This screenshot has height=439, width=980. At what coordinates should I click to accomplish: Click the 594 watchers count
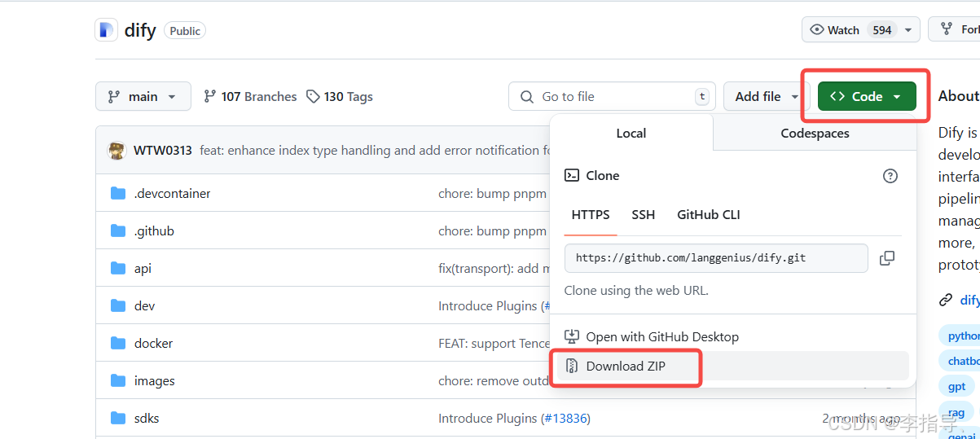pos(882,30)
